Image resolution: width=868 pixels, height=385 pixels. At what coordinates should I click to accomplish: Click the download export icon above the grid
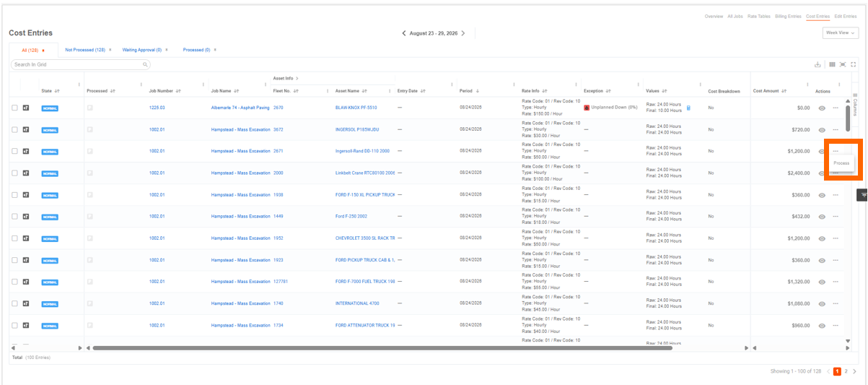[817, 64]
